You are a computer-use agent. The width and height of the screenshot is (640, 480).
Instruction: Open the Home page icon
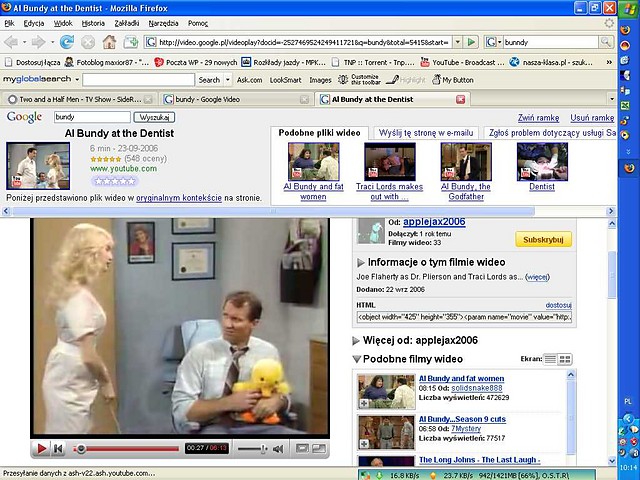[109, 42]
